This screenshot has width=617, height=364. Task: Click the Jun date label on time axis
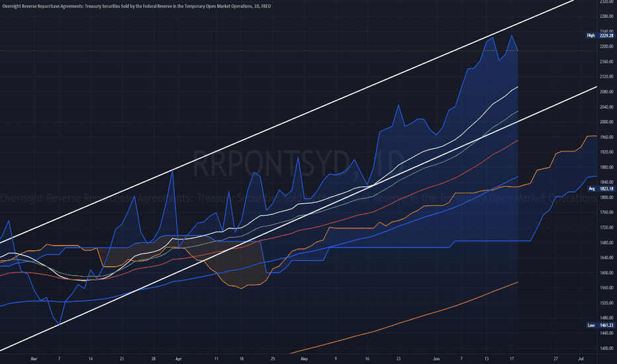(x=436, y=359)
